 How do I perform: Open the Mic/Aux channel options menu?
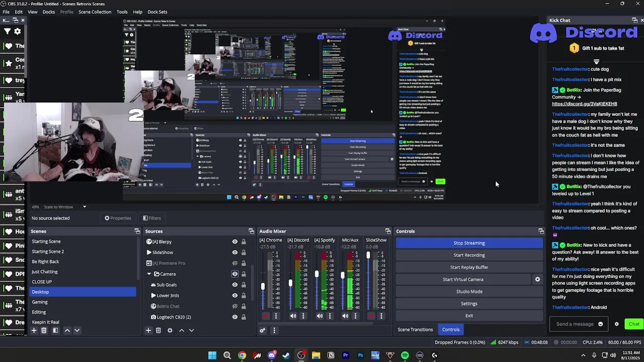click(355, 316)
